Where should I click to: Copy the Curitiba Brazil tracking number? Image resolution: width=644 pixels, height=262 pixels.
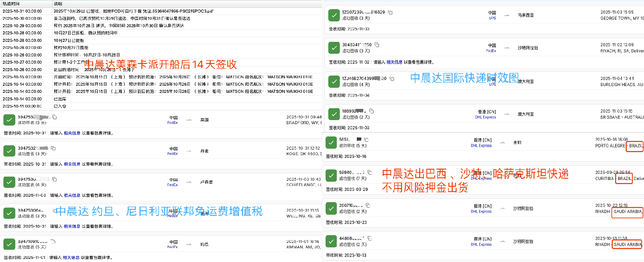coord(370,173)
